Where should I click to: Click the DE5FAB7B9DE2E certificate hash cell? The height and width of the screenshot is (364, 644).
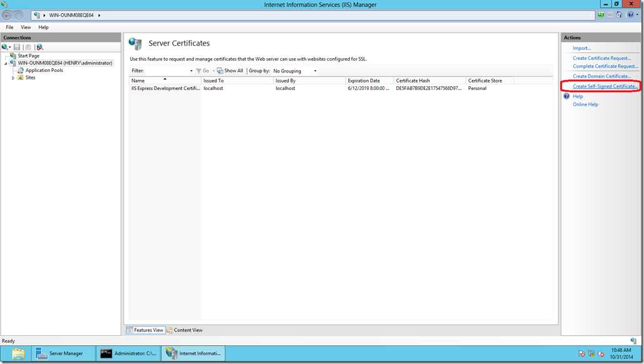point(429,88)
